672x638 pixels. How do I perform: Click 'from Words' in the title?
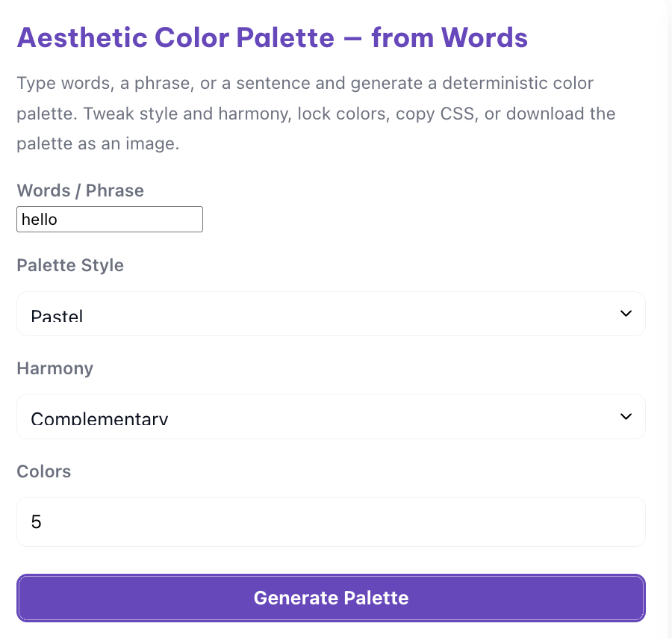[449, 37]
